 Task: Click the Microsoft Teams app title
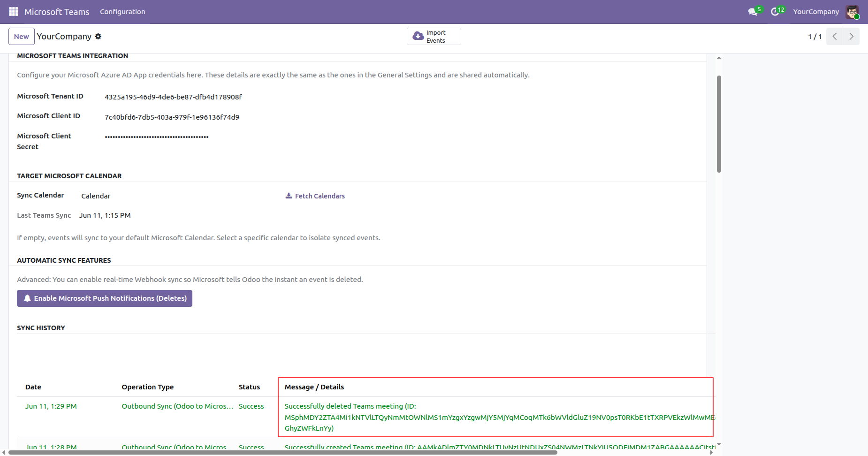57,12
